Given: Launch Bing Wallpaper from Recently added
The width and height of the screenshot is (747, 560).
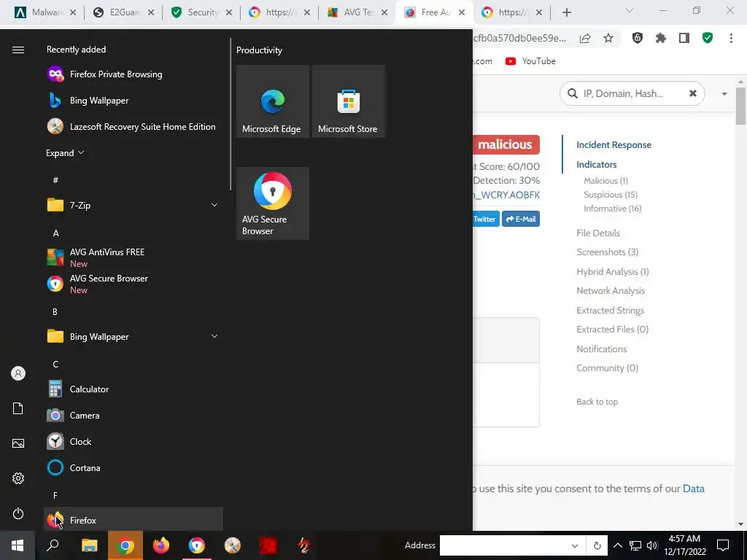Looking at the screenshot, I should click(134, 101).
